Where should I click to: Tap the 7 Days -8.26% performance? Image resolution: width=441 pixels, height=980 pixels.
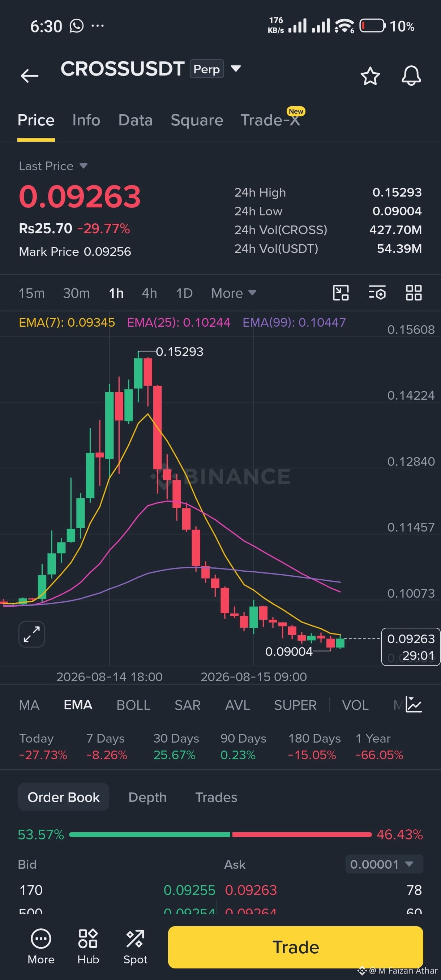(x=107, y=746)
